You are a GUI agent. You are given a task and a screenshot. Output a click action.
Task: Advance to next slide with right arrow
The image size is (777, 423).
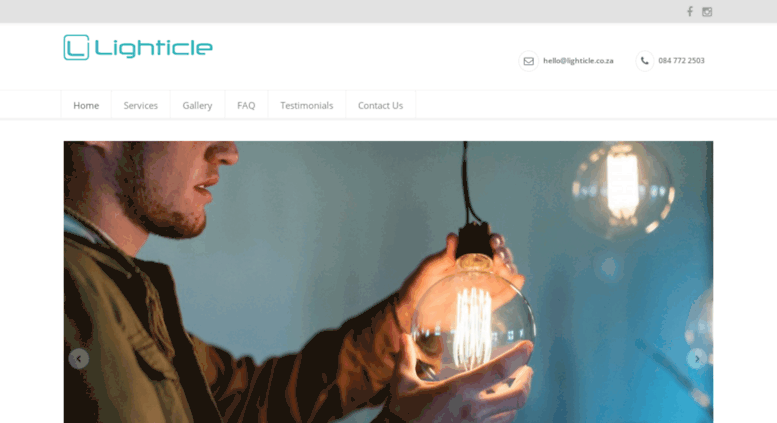(697, 359)
